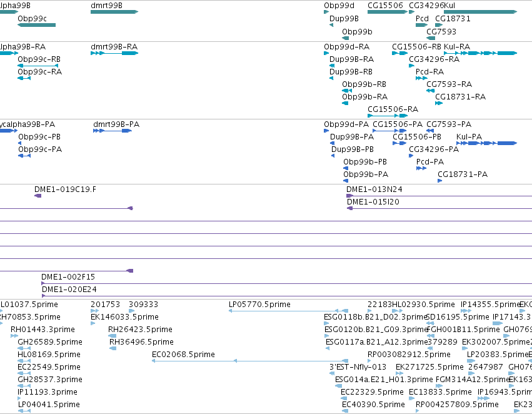Click protein CG18731-PA

pos(463,174)
